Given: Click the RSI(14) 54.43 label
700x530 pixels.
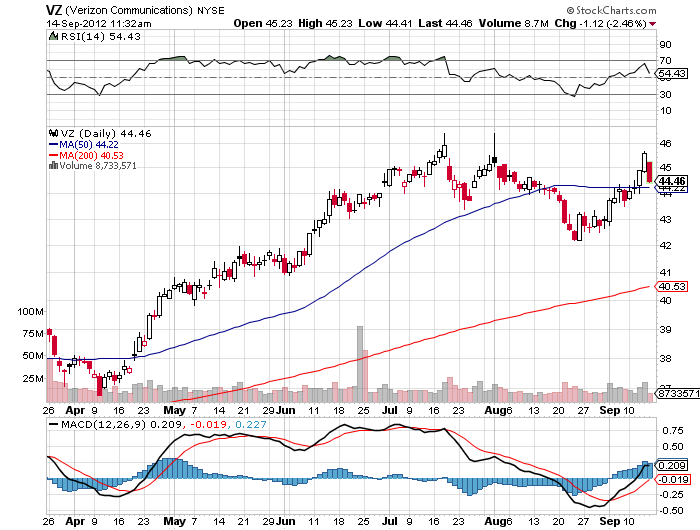Looking at the screenshot, I should [x=100, y=36].
